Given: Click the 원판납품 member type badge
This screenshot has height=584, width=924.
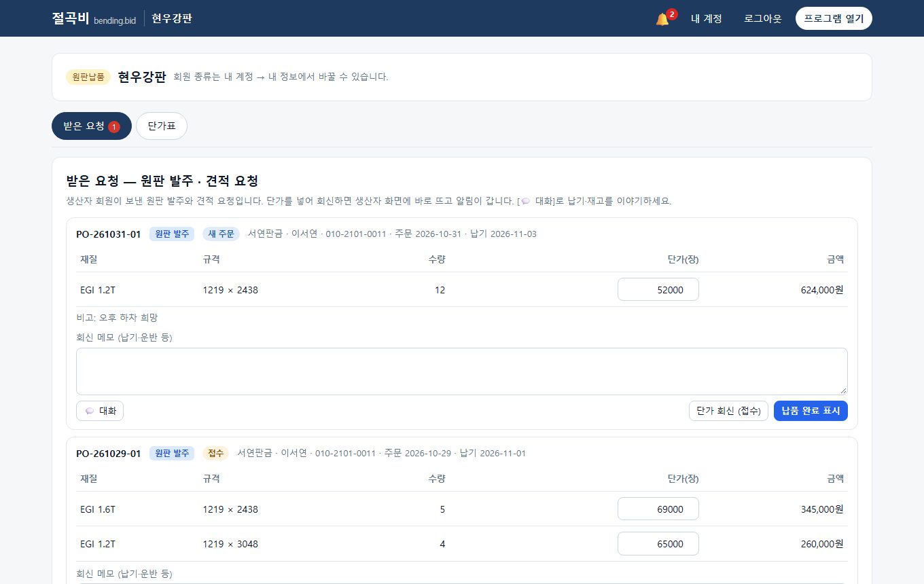Looking at the screenshot, I should [88, 77].
